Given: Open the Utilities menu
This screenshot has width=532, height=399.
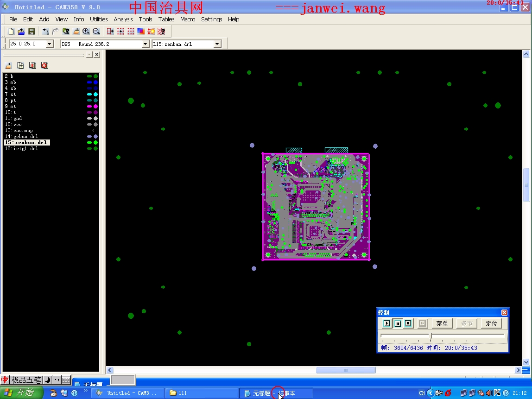Looking at the screenshot, I should tap(99, 19).
